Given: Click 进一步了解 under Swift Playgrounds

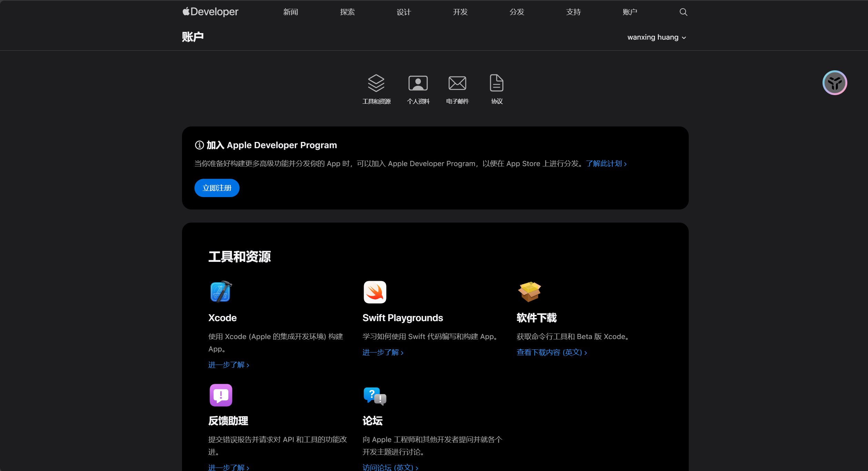Looking at the screenshot, I should tap(383, 352).
